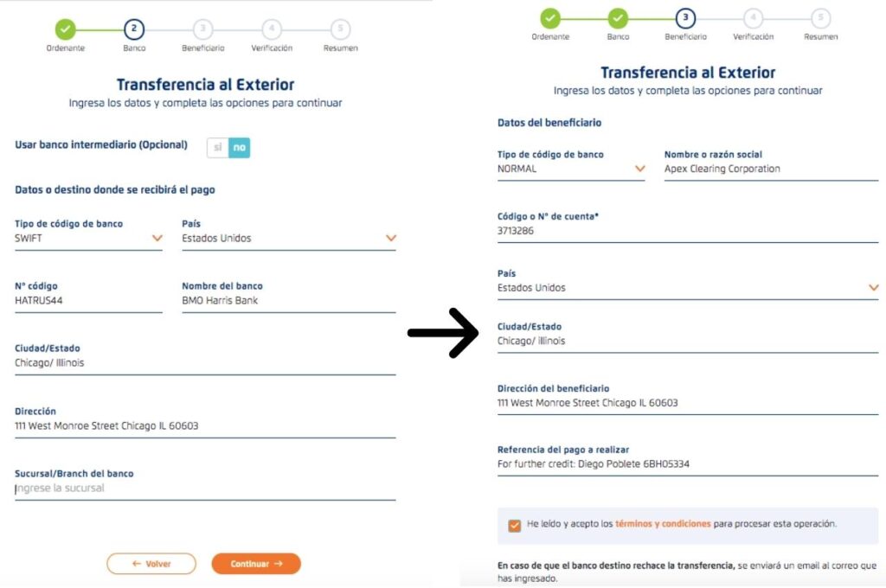This screenshot has width=886, height=588.
Task: Open the NORMAL Tipo de código de banco dropdown
Action: click(571, 169)
